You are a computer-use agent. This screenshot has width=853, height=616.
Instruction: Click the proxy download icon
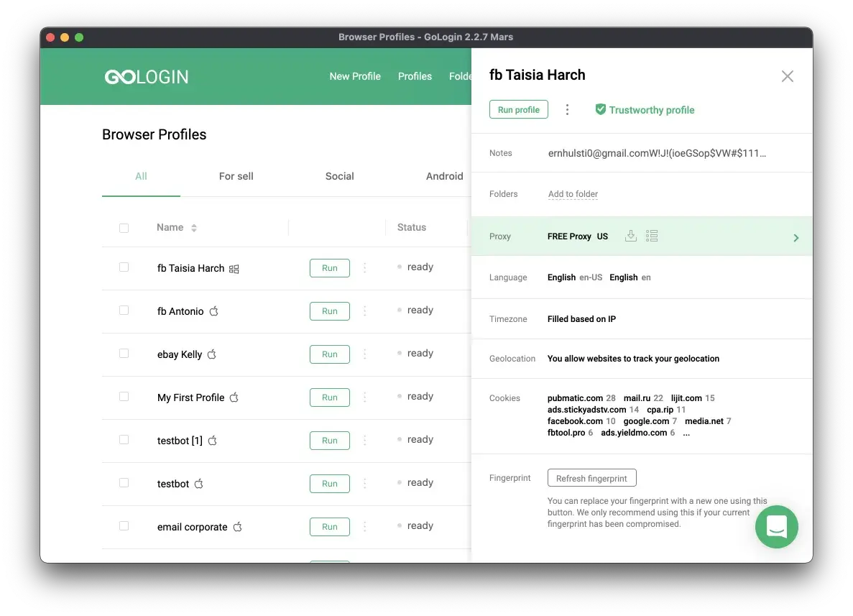(630, 236)
